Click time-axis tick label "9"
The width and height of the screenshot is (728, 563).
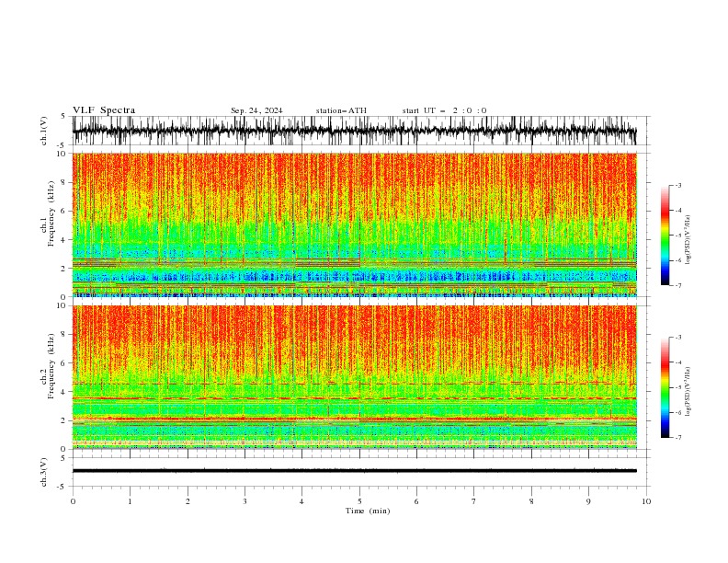pos(588,501)
